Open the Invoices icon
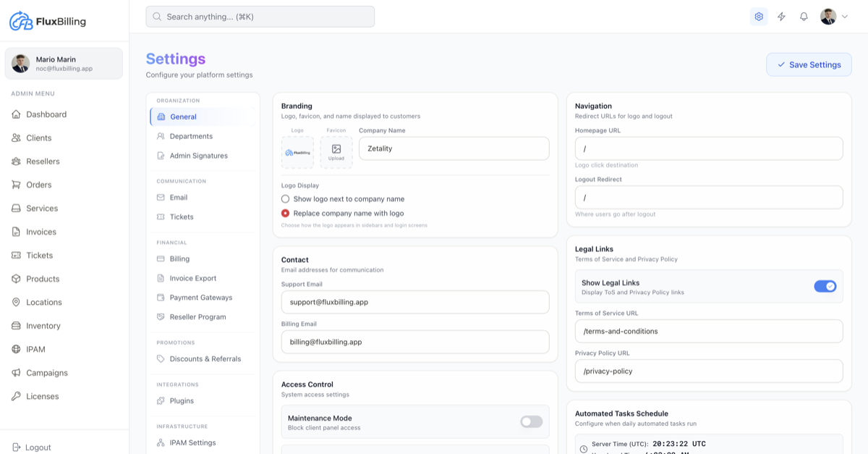Viewport: 868px width, 454px height. tap(16, 232)
